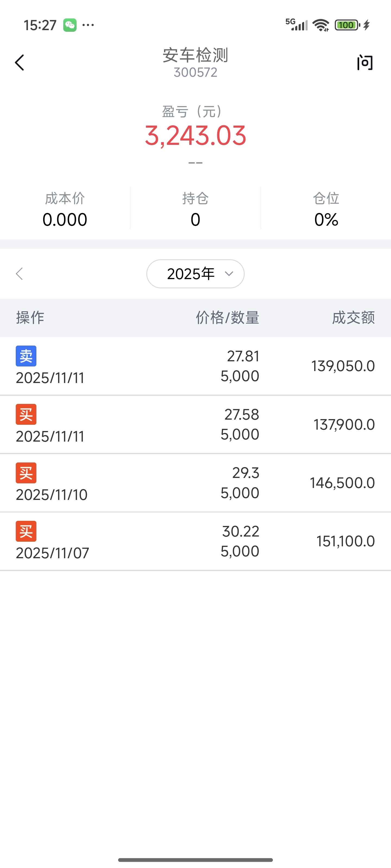Tap the 买 badge dated 2025/11/11
Image resolution: width=391 pixels, height=868 pixels.
click(x=26, y=414)
